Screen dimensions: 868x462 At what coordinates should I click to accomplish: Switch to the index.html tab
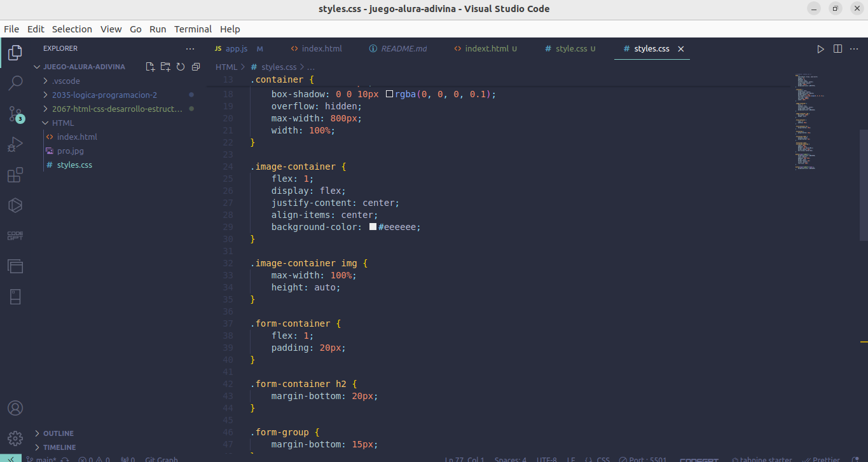pyautogui.click(x=317, y=49)
